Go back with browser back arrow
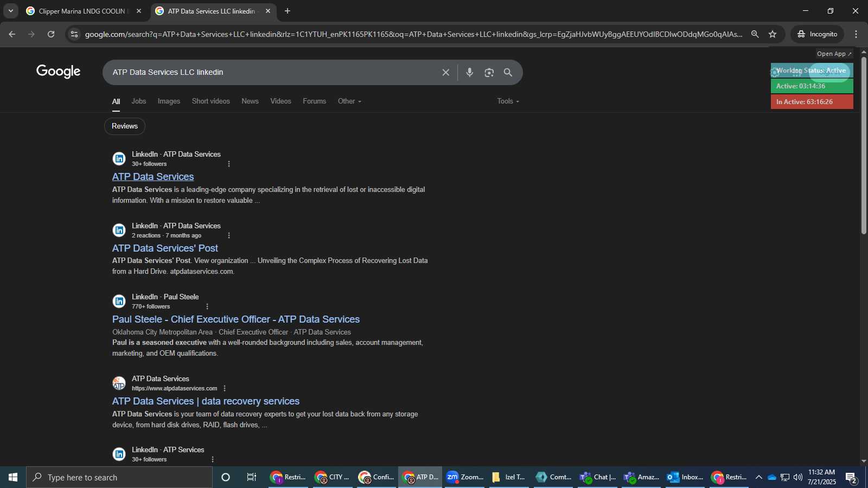This screenshot has width=868, height=488. (x=12, y=34)
